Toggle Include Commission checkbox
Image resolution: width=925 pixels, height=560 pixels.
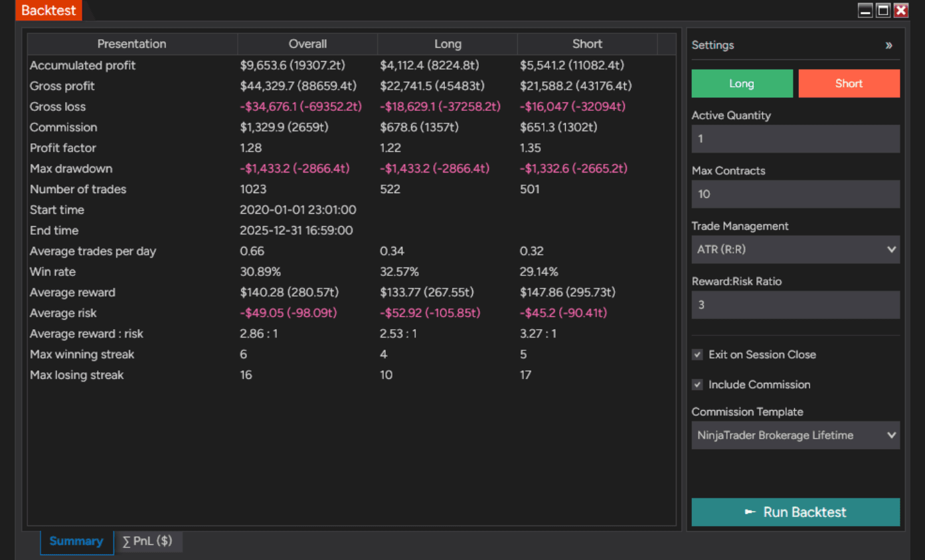[697, 384]
